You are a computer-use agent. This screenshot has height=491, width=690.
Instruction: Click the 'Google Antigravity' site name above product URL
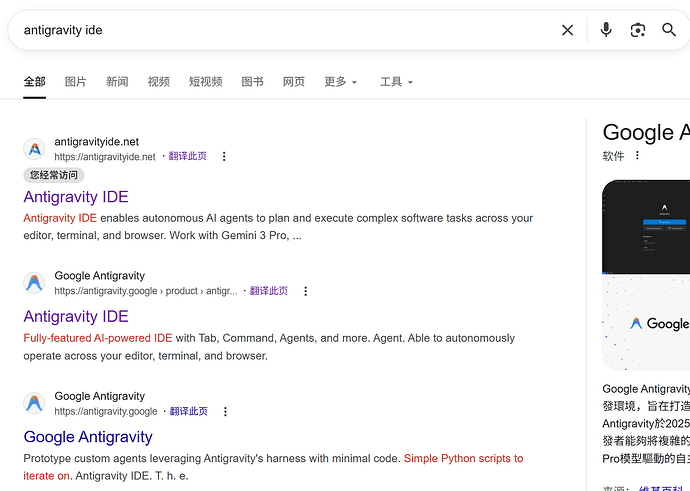[99, 276]
